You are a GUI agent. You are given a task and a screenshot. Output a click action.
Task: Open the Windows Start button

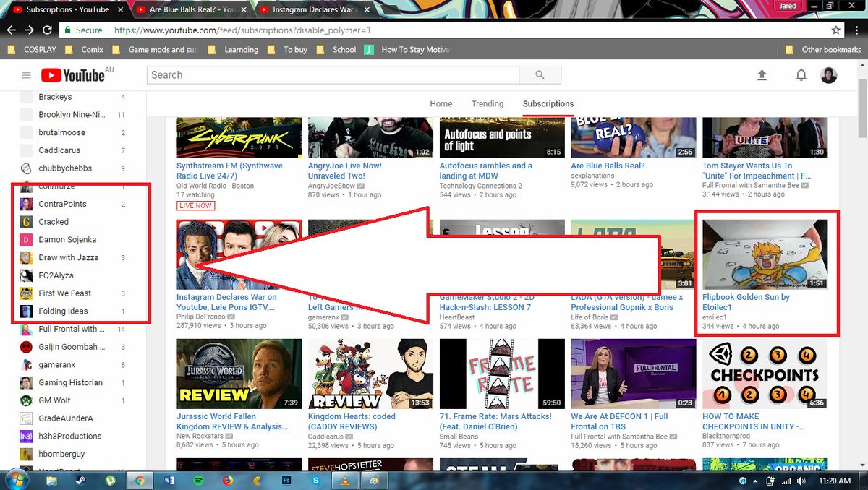click(18, 480)
